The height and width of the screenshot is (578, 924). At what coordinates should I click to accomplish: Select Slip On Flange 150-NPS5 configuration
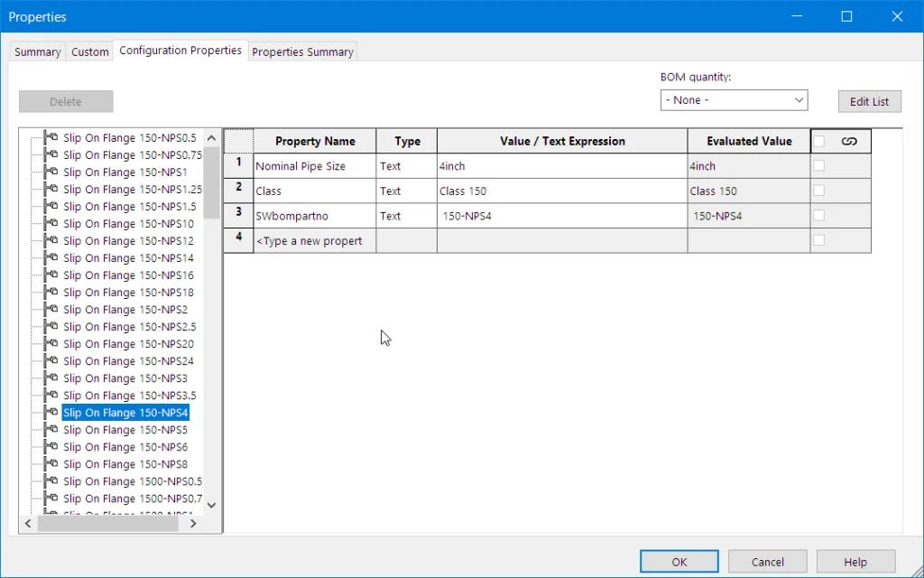click(x=125, y=430)
